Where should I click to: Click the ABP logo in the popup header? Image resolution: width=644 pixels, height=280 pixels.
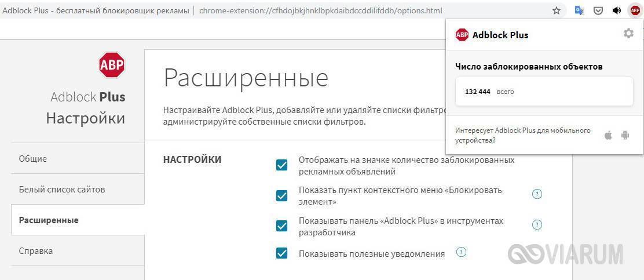pyautogui.click(x=462, y=35)
